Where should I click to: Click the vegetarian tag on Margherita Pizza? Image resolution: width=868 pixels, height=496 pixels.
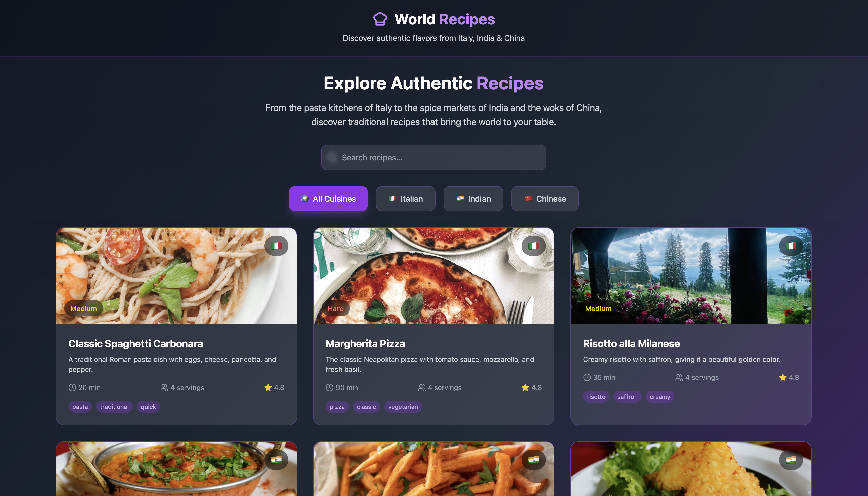click(x=403, y=407)
